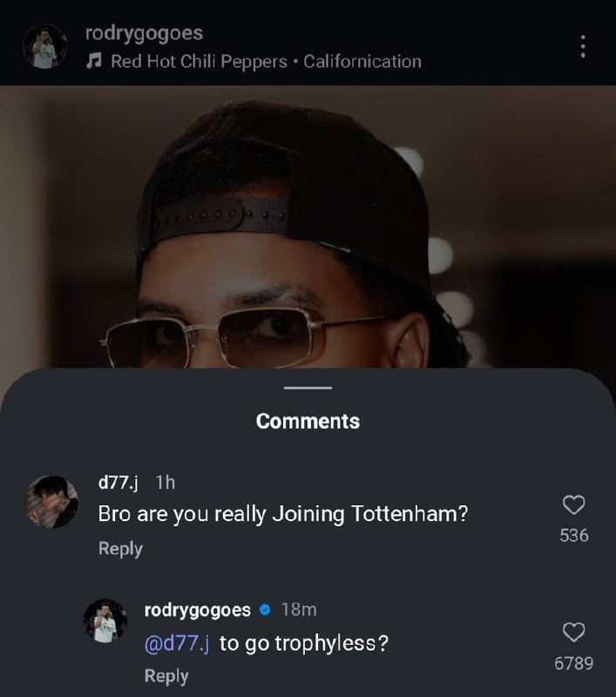Viewport: 616px width, 697px height.
Task: Open d77.j's profile picture
Action: tap(48, 503)
